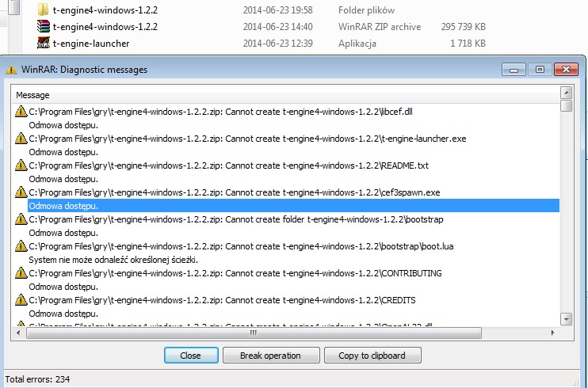Click warning icon beside CONTRIBUTING message

pos(21,273)
